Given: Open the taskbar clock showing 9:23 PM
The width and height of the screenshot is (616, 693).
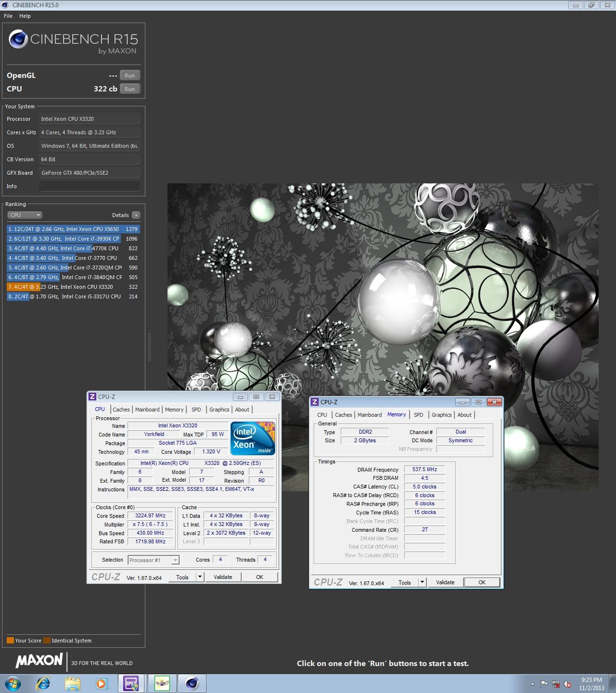Looking at the screenshot, I should pyautogui.click(x=591, y=684).
